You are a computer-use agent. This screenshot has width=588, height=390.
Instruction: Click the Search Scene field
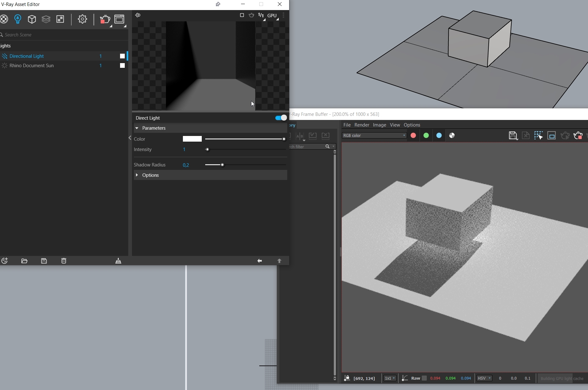[64, 35]
